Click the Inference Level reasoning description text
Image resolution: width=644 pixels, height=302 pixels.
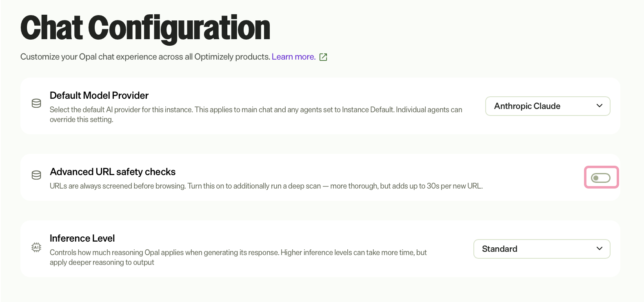[238, 258]
